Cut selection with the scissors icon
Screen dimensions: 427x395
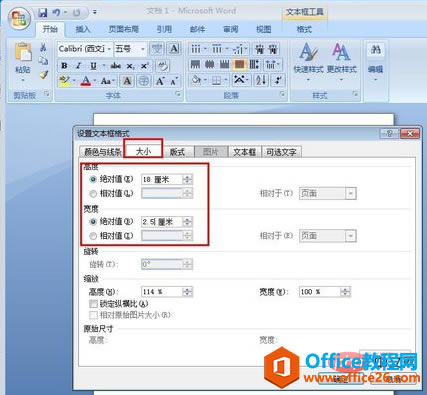(x=43, y=47)
